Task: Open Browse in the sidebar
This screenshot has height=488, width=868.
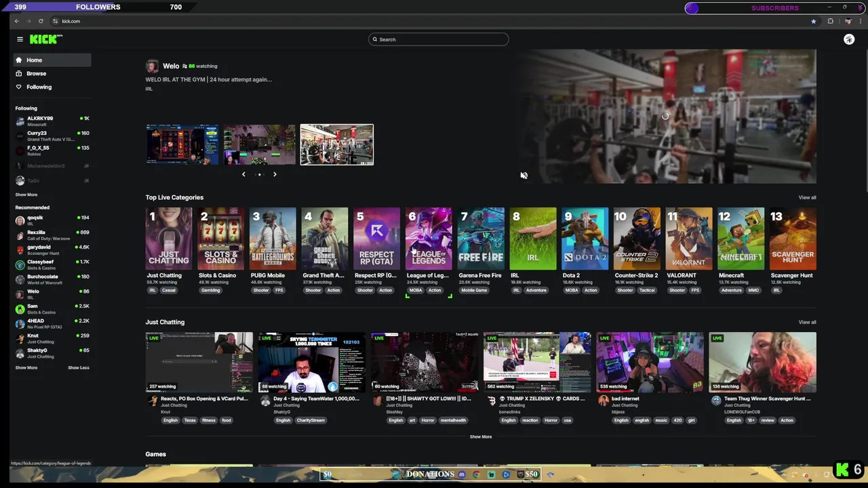Action: 52,73
